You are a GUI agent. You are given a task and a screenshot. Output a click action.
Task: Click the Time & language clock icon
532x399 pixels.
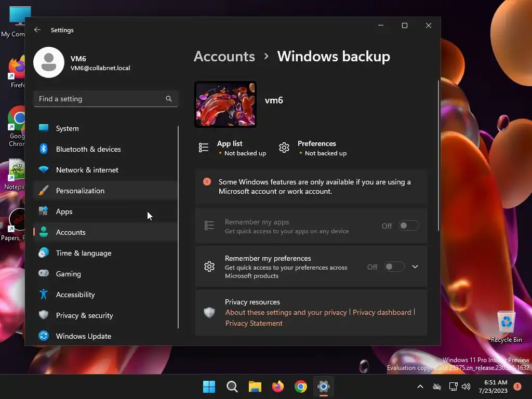[x=44, y=253]
